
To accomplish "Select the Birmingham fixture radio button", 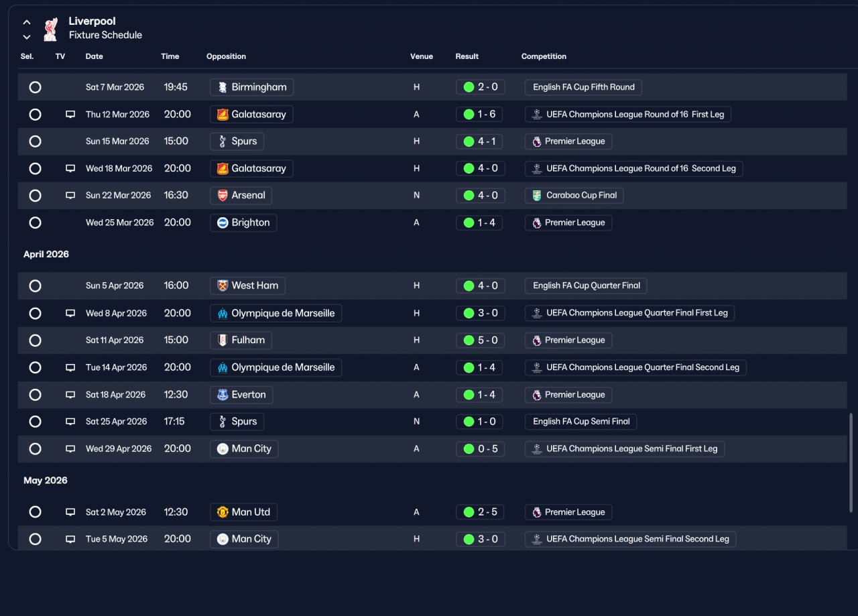I will tap(35, 87).
